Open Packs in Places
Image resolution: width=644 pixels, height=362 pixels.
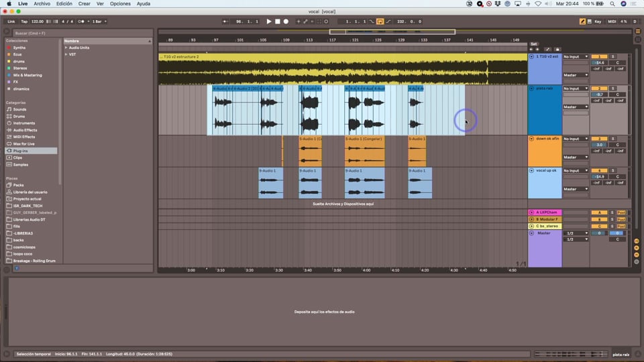coord(19,185)
